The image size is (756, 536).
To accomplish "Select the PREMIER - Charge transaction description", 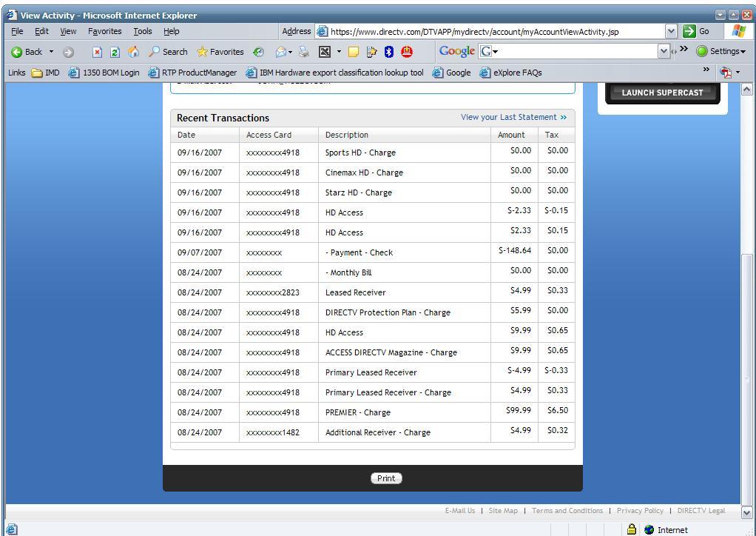I will pos(358,412).
